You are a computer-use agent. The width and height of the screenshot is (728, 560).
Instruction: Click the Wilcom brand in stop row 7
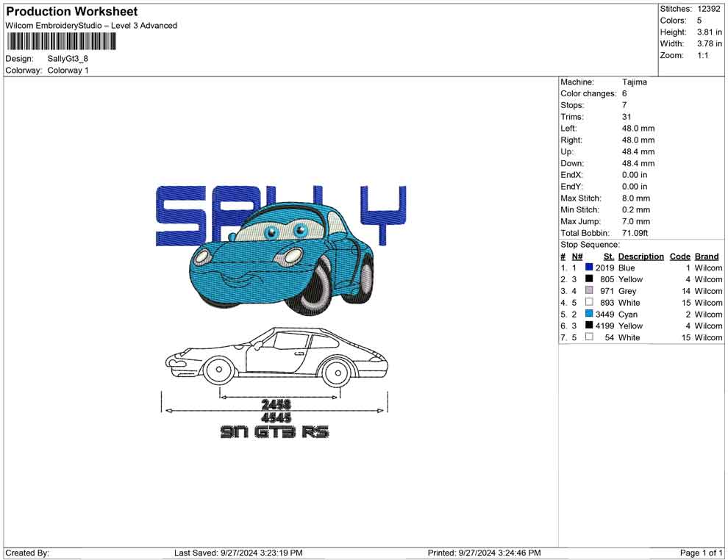[x=708, y=338]
